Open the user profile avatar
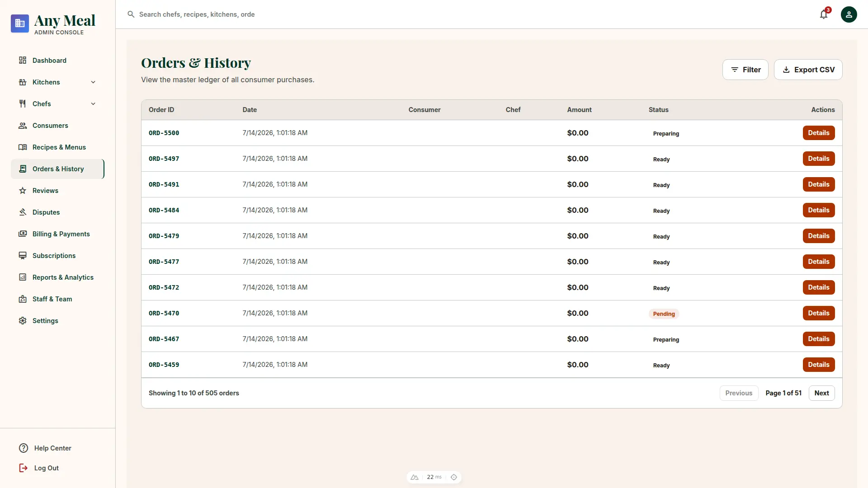 (x=849, y=14)
